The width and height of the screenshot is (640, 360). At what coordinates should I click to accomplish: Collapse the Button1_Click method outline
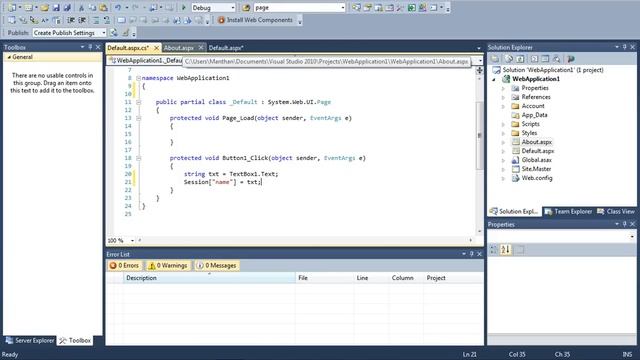coord(138,158)
